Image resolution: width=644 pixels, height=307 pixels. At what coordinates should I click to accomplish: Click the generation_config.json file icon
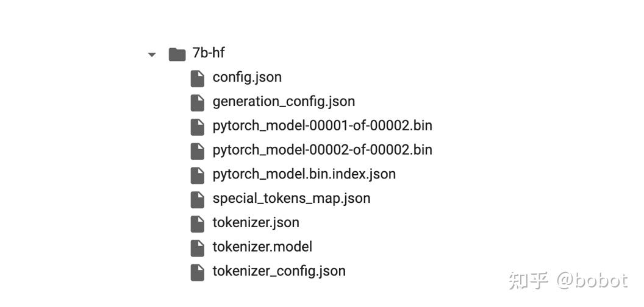(198, 102)
